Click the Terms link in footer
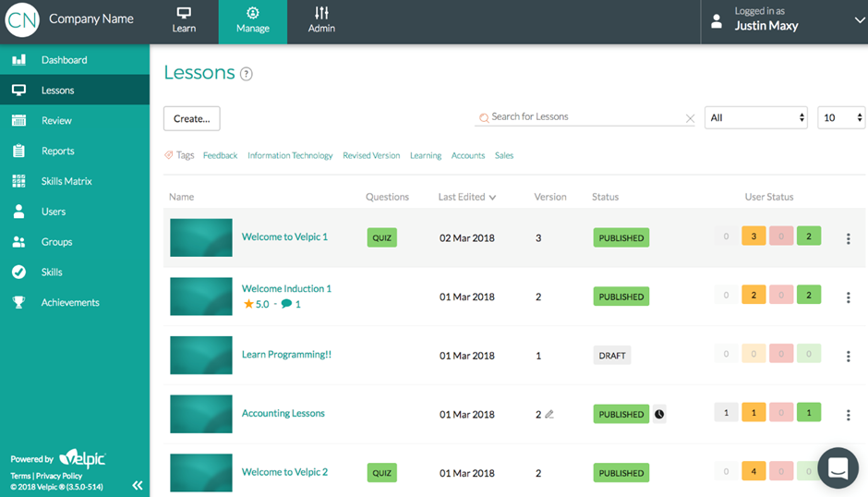 coord(20,476)
